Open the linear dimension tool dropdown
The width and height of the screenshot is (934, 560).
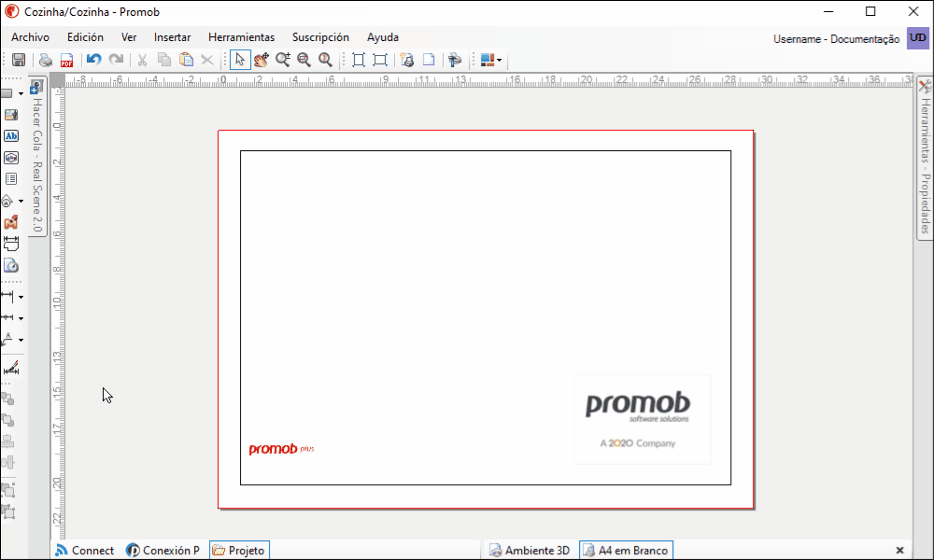pyautogui.click(x=21, y=297)
